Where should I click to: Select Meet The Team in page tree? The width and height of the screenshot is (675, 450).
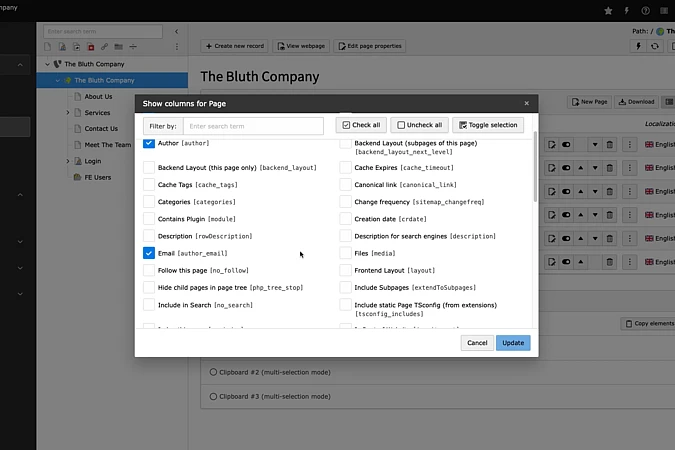[x=107, y=145]
